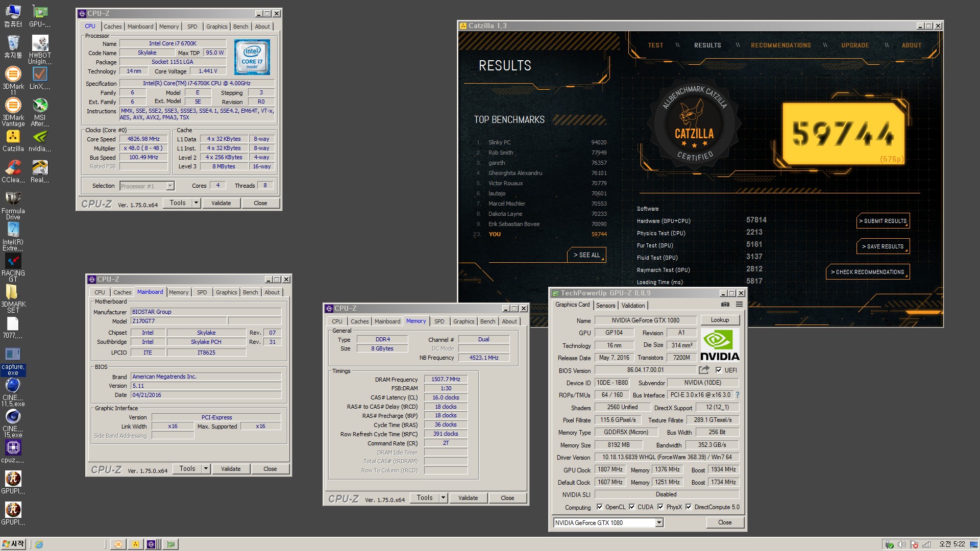The height and width of the screenshot is (551, 980).
Task: Toggle the DirectCompute 5.0 checkbox
Action: tap(689, 507)
